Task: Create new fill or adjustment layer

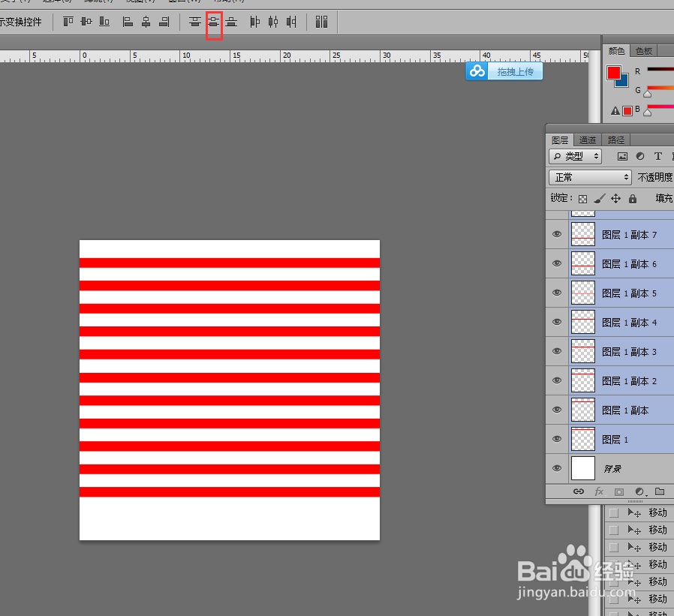Action: (x=640, y=492)
